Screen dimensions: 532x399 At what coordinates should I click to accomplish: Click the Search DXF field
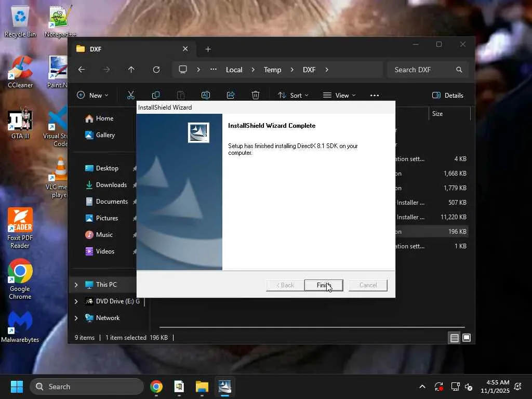point(428,70)
